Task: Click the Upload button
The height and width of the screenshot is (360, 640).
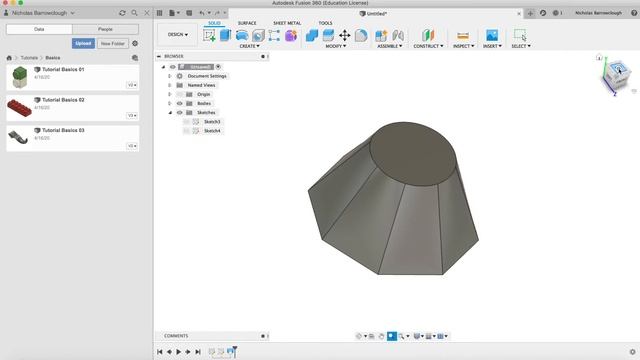Action: coord(83,43)
